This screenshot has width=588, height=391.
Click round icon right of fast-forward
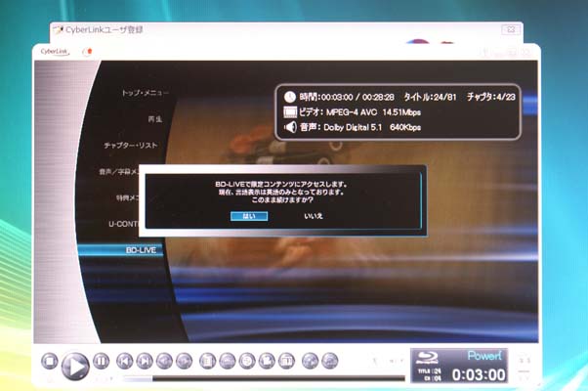[x=207, y=362]
